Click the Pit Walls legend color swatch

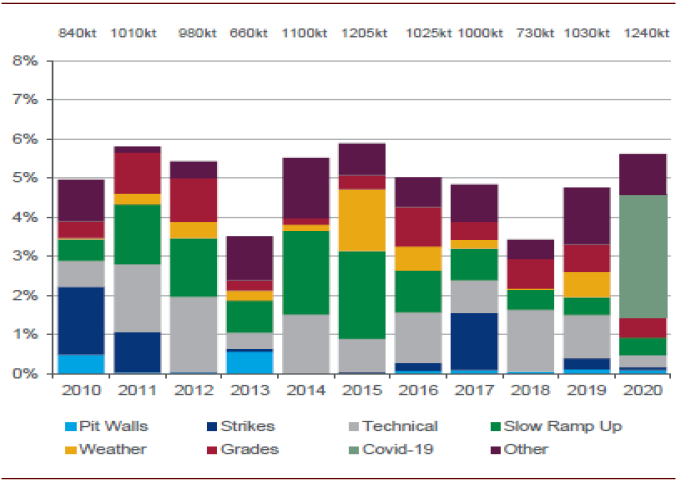71,427
